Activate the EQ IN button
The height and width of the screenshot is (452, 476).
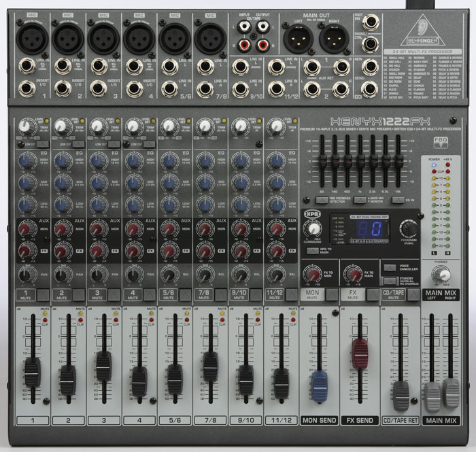coord(398,201)
